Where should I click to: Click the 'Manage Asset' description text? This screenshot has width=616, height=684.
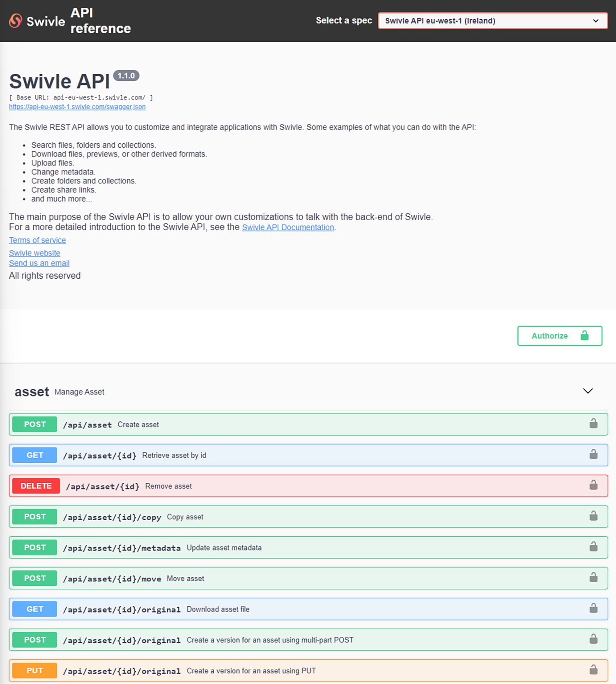[x=79, y=392]
